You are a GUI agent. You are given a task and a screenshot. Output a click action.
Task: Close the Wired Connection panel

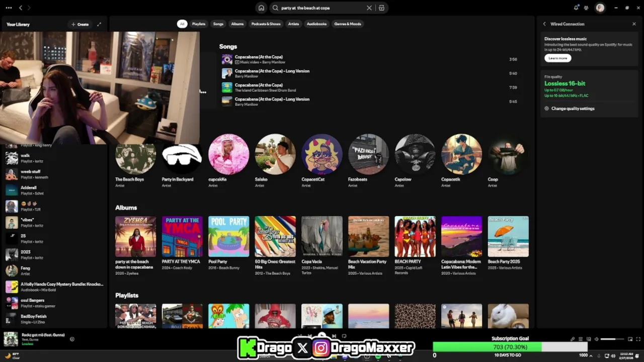[634, 24]
